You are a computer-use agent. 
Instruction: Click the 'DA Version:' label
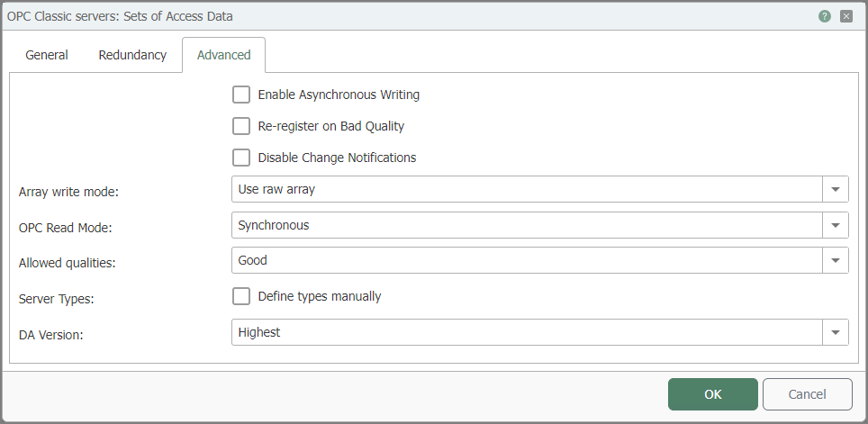tap(51, 334)
